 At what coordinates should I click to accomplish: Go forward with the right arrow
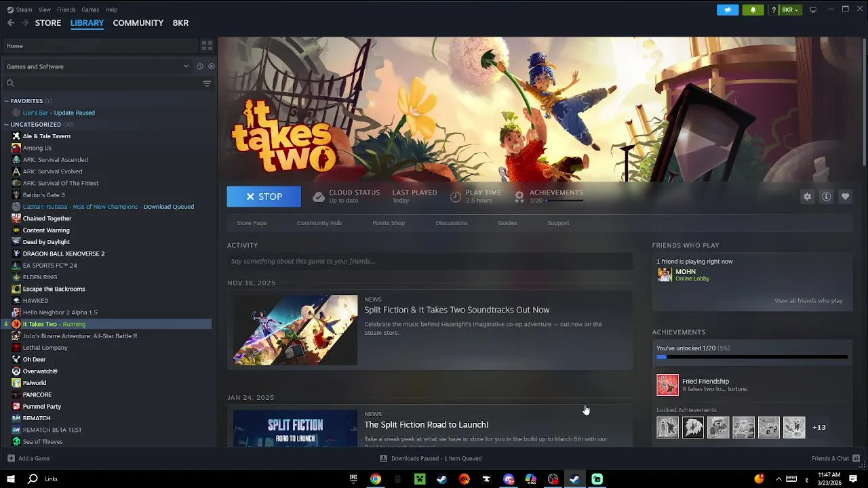[x=25, y=22]
